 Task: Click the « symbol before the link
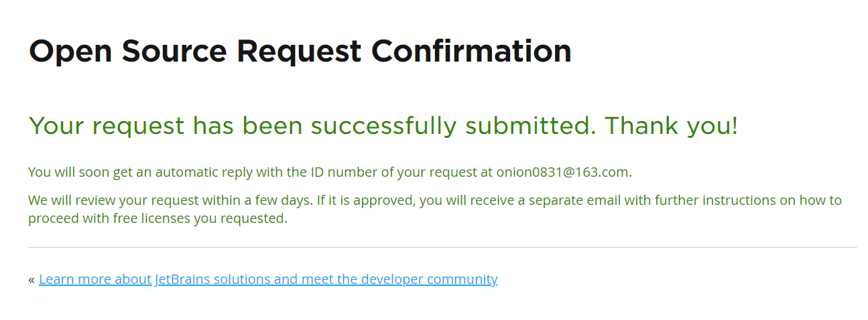(x=32, y=279)
